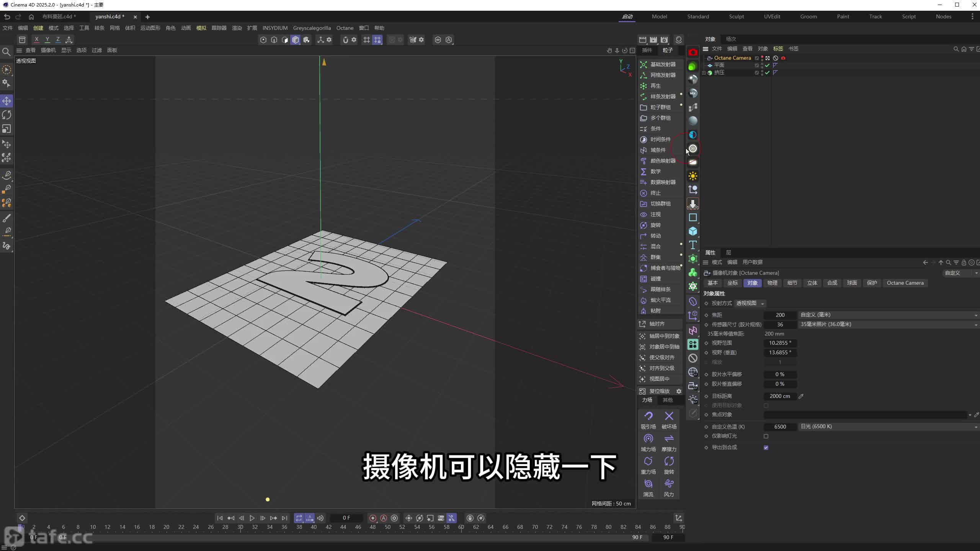Screen dimensions: 980x551
Task: Open the Octane menu
Action: tap(345, 28)
